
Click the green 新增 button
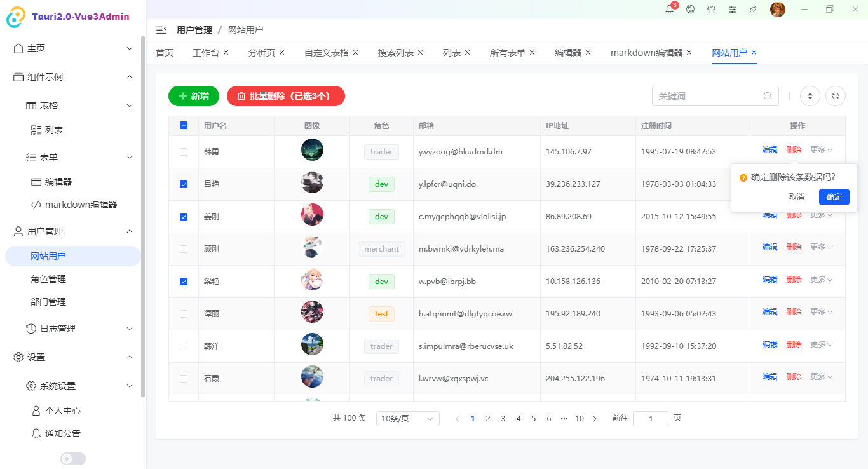pos(193,95)
